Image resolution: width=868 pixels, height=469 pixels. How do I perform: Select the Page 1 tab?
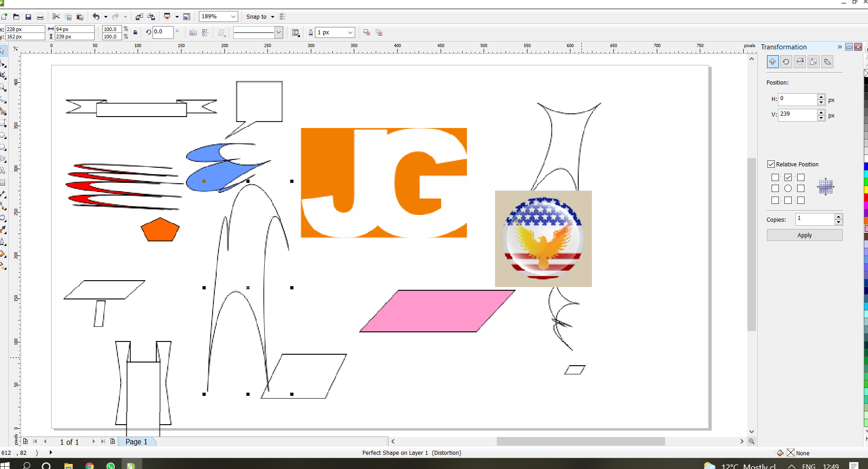(x=136, y=442)
